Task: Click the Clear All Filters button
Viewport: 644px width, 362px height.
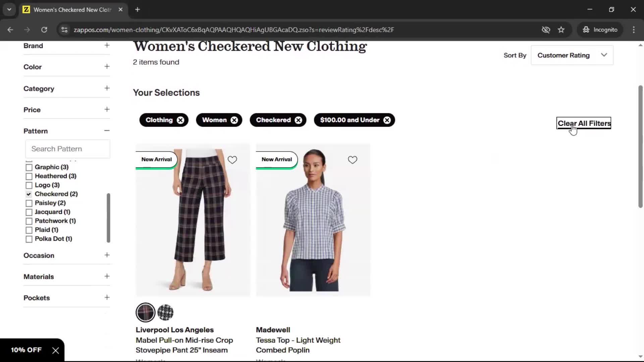Action: pos(584,123)
